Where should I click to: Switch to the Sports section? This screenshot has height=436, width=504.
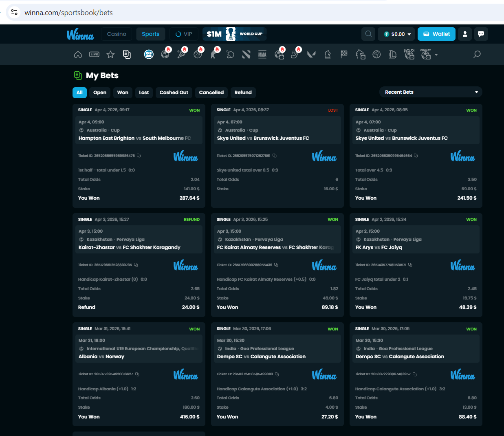pos(150,34)
